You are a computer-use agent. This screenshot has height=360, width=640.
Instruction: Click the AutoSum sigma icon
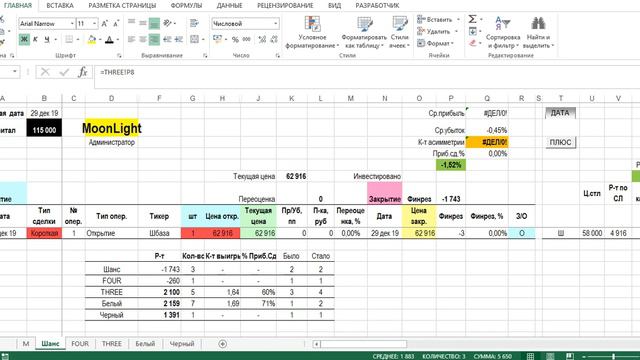pos(472,19)
